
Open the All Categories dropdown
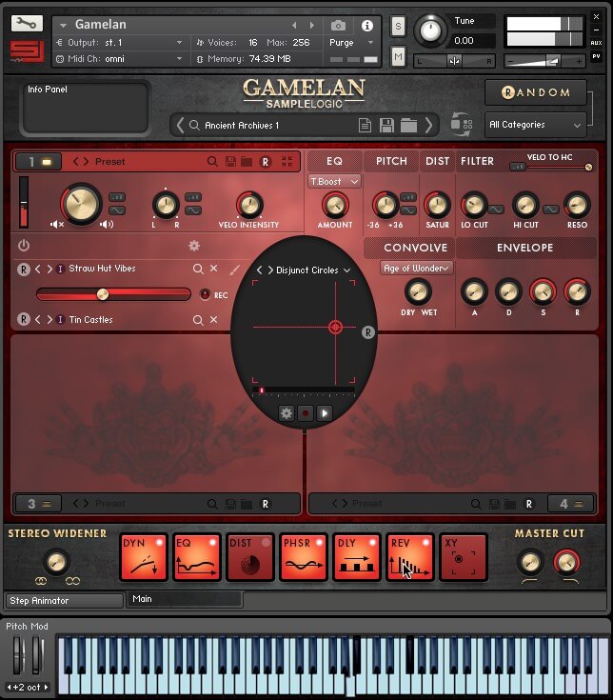[x=535, y=125]
